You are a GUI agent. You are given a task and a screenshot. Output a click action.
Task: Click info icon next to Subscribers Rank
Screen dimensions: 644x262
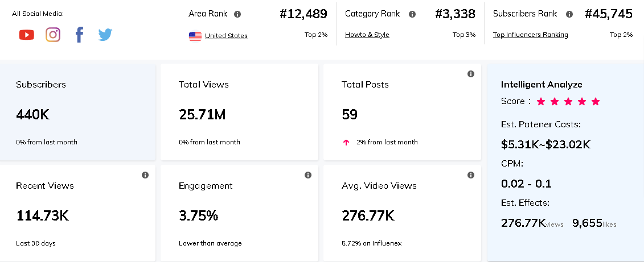point(569,14)
